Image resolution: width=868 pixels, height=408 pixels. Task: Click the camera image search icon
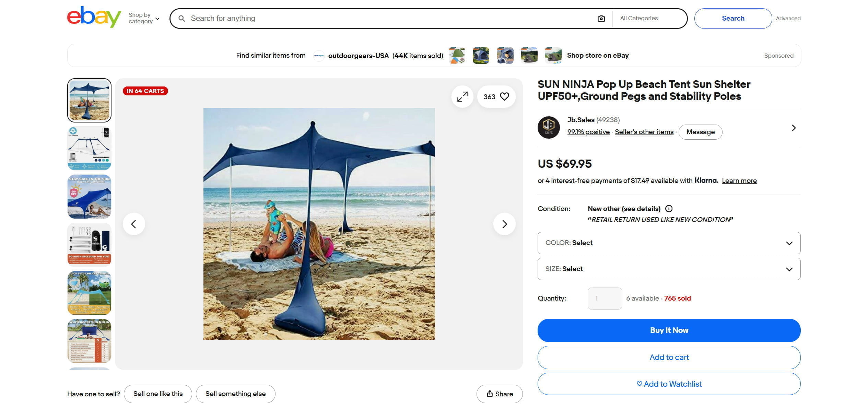click(x=601, y=19)
